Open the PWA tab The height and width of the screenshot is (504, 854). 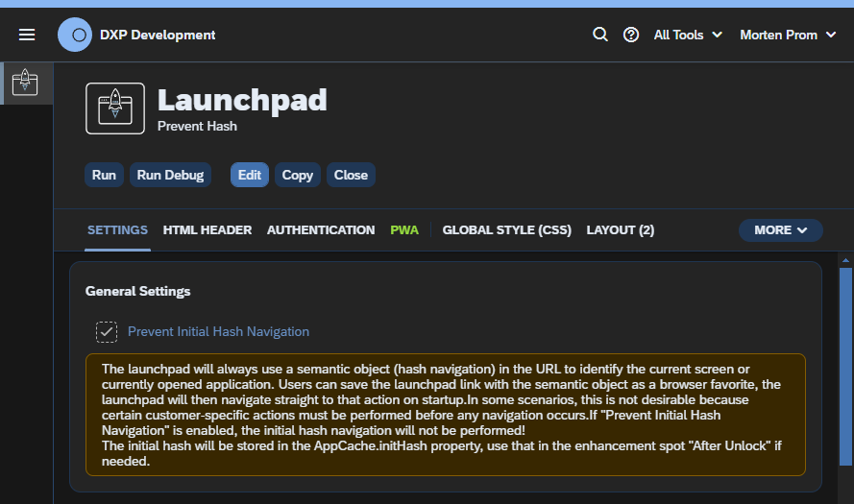[404, 230]
